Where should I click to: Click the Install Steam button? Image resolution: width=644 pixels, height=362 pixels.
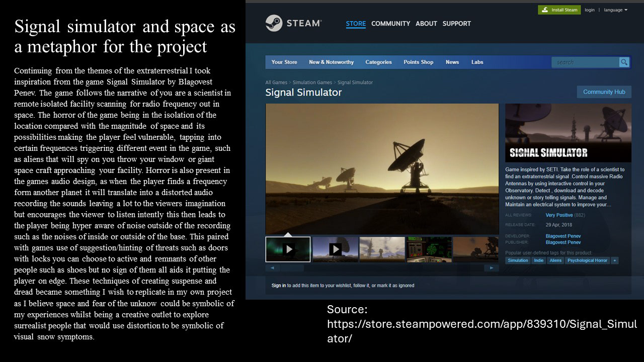pos(559,10)
